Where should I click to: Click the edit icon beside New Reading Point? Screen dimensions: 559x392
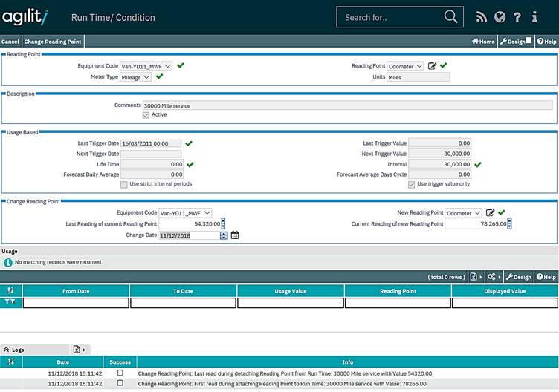pyautogui.click(x=490, y=213)
